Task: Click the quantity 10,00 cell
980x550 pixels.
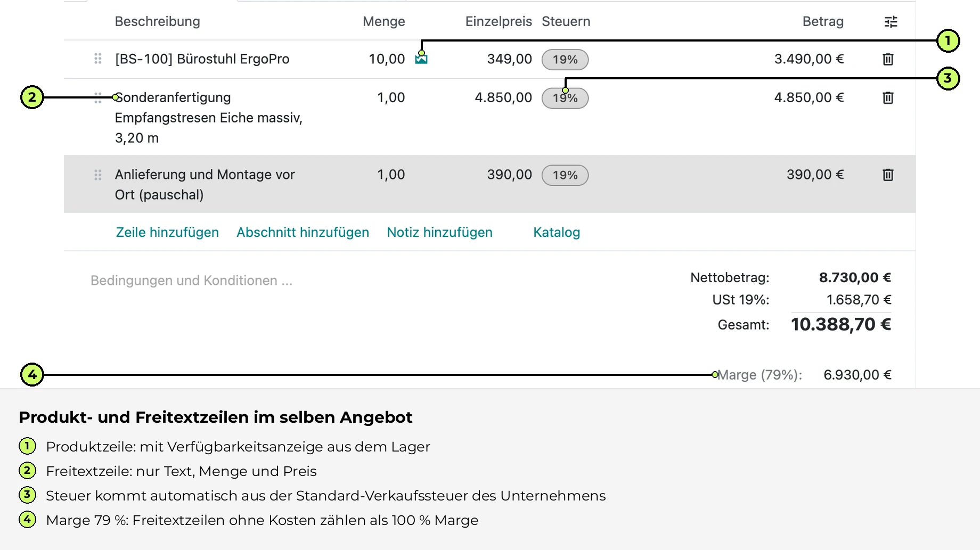Action: click(x=387, y=59)
